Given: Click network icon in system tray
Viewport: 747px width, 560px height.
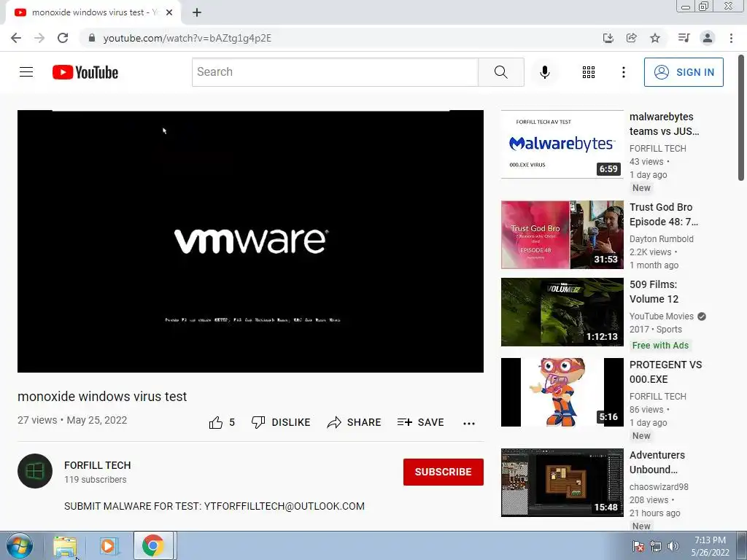Looking at the screenshot, I should click(x=656, y=546).
